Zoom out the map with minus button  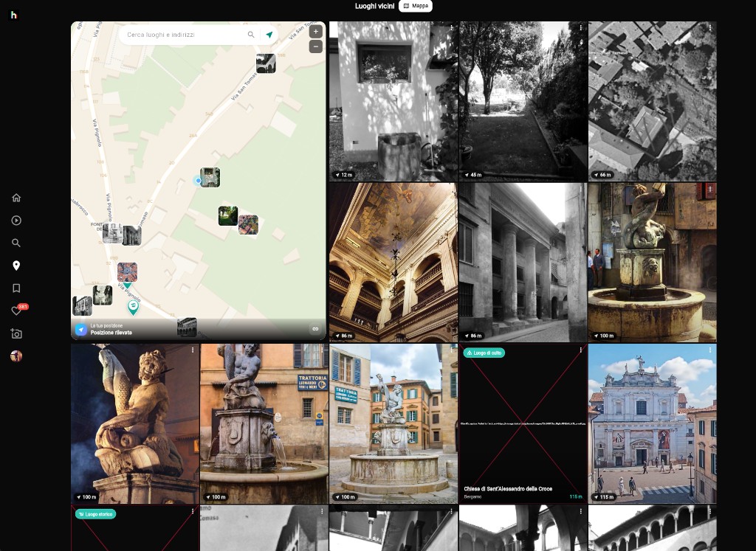click(316, 46)
